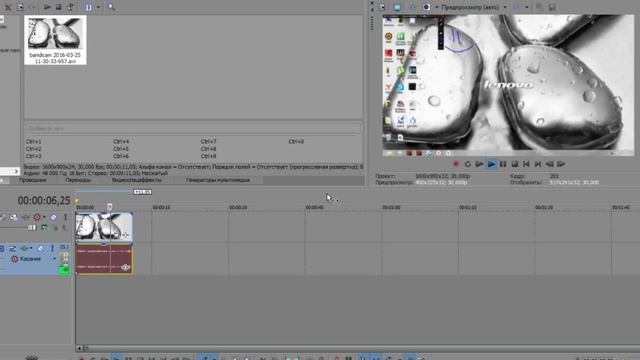Mute the video track
The height and width of the screenshot is (360, 640).
click(x=53, y=217)
